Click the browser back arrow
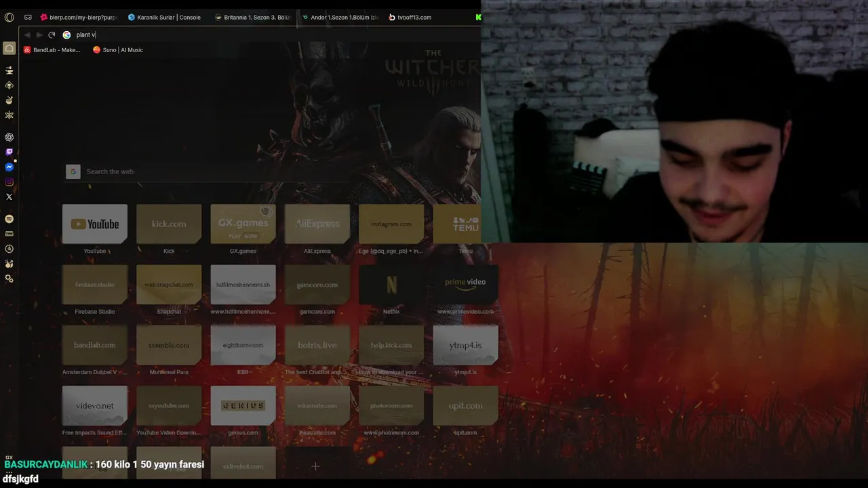 [x=27, y=35]
